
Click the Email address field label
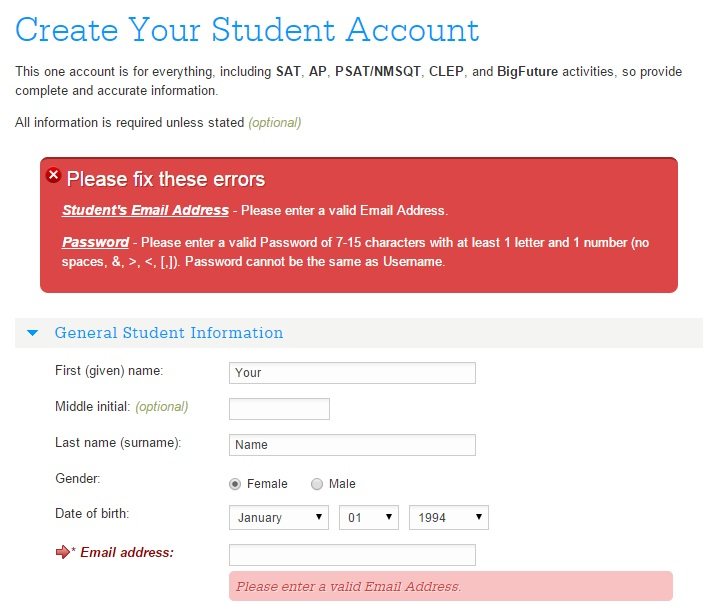coord(127,552)
